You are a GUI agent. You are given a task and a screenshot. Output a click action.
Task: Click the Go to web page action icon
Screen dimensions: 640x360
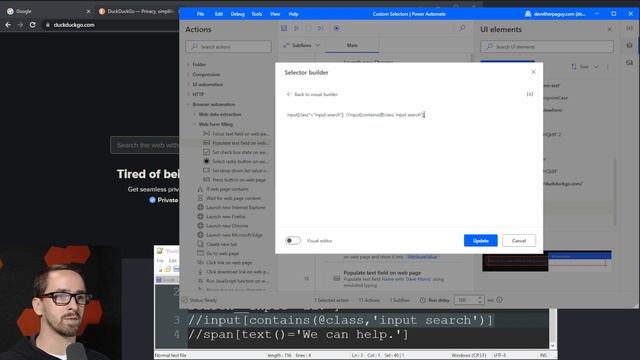tap(200, 253)
